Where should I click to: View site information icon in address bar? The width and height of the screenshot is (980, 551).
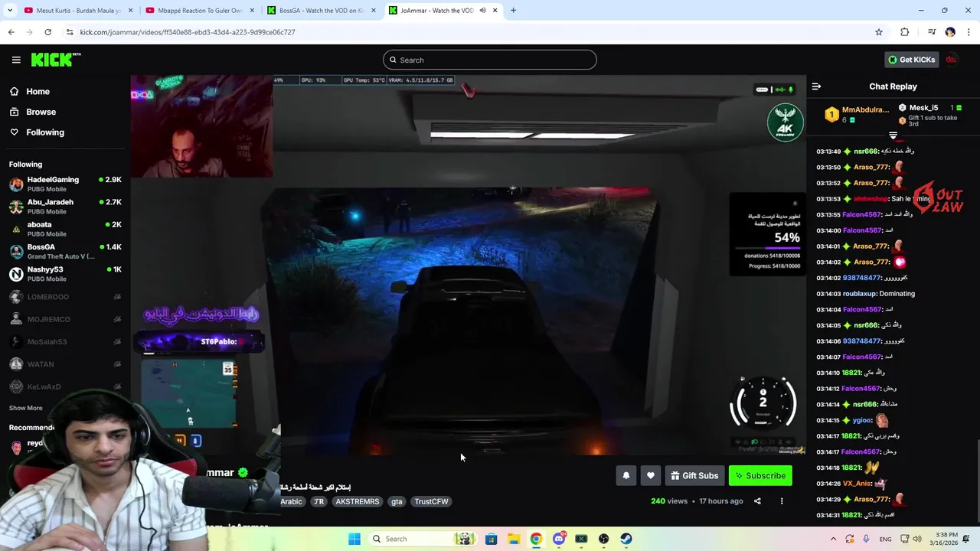tap(70, 32)
